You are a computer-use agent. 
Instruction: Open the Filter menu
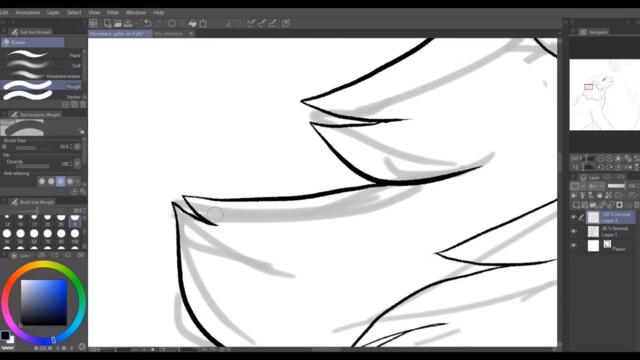click(113, 13)
